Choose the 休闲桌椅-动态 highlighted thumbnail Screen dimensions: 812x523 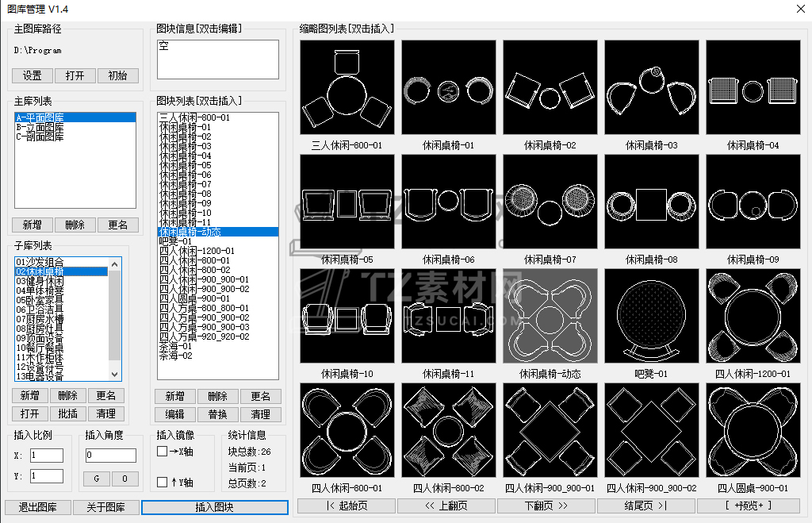550,315
